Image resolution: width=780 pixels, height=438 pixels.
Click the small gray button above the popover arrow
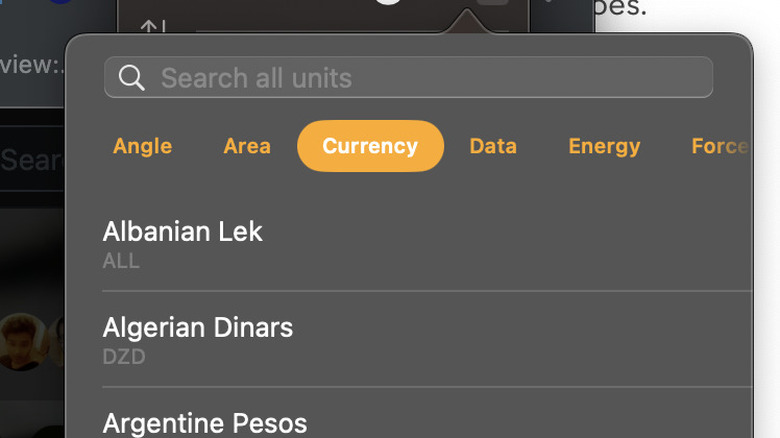[x=492, y=3]
